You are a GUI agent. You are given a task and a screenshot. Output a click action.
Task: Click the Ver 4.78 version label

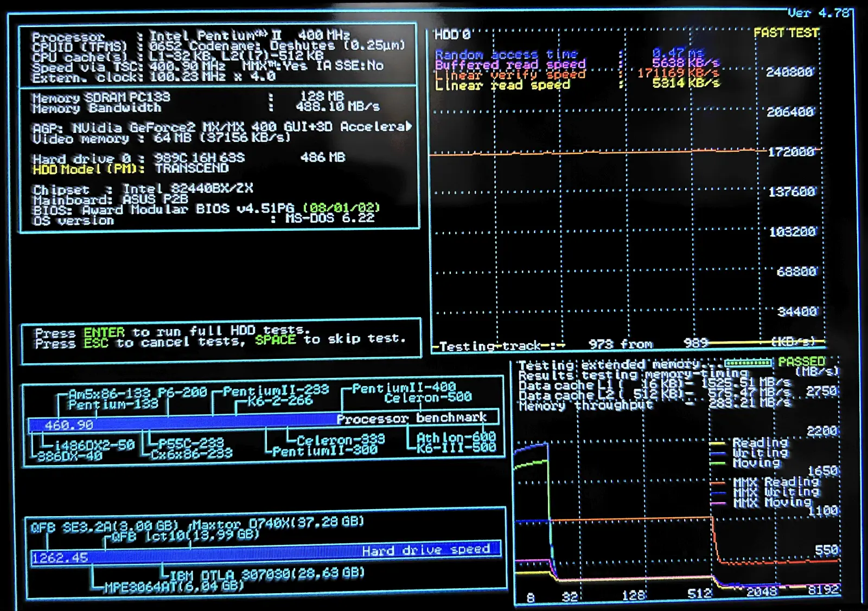(x=819, y=13)
